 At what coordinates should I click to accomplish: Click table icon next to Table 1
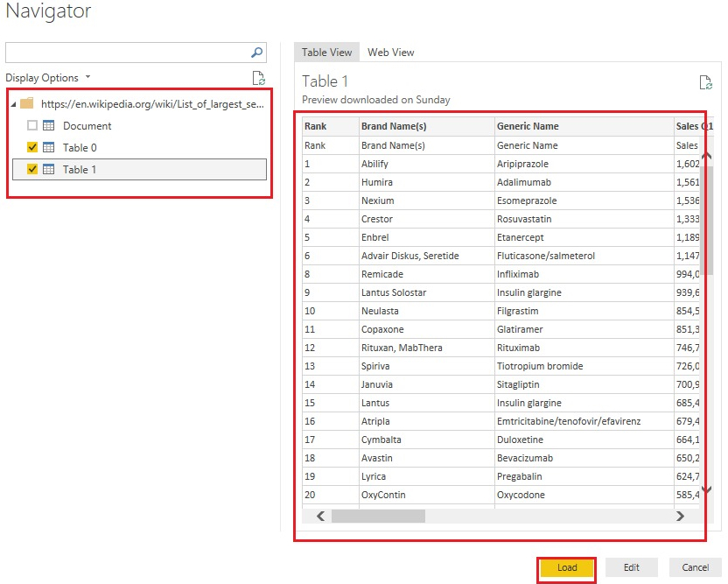tap(49, 169)
